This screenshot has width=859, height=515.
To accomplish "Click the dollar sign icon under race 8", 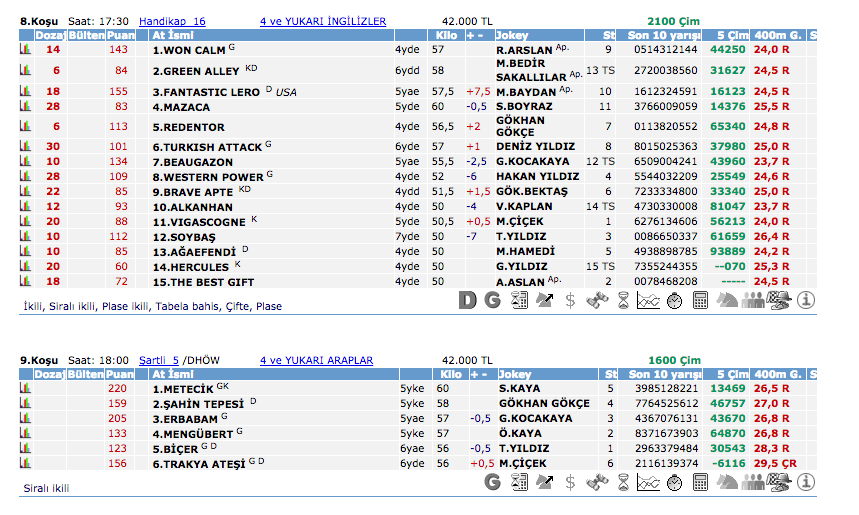I will 570,299.
